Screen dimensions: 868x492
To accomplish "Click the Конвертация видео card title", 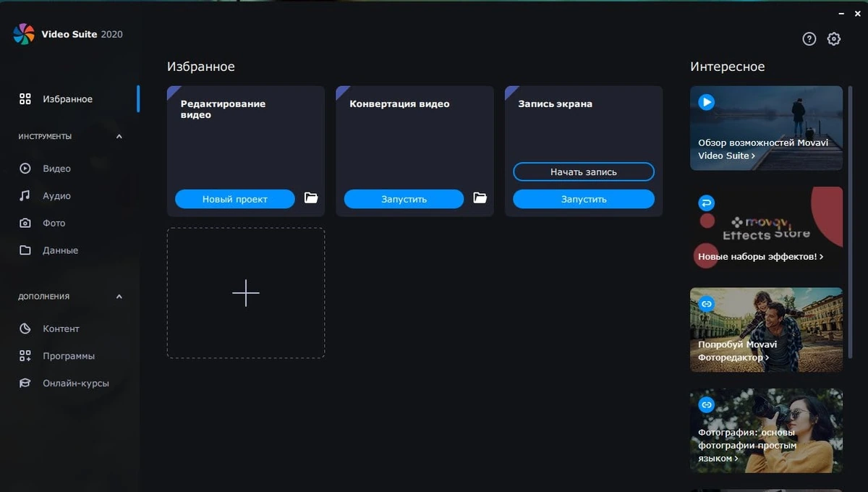I will (399, 103).
